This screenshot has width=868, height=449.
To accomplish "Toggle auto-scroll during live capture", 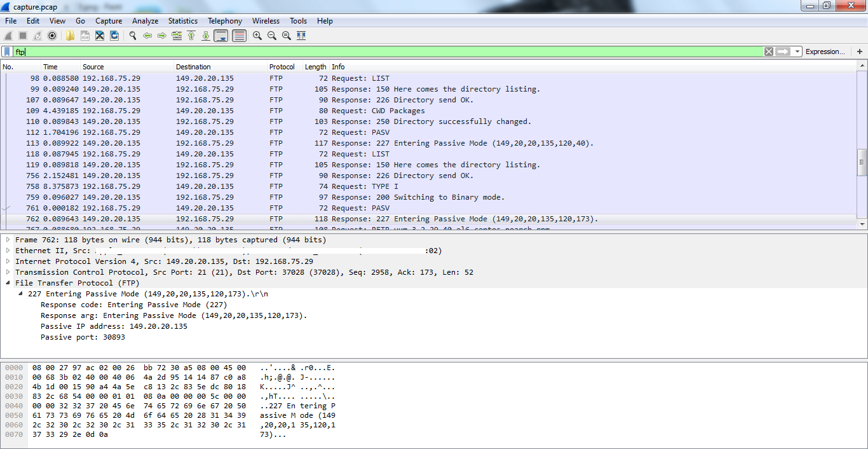I will coord(221,36).
